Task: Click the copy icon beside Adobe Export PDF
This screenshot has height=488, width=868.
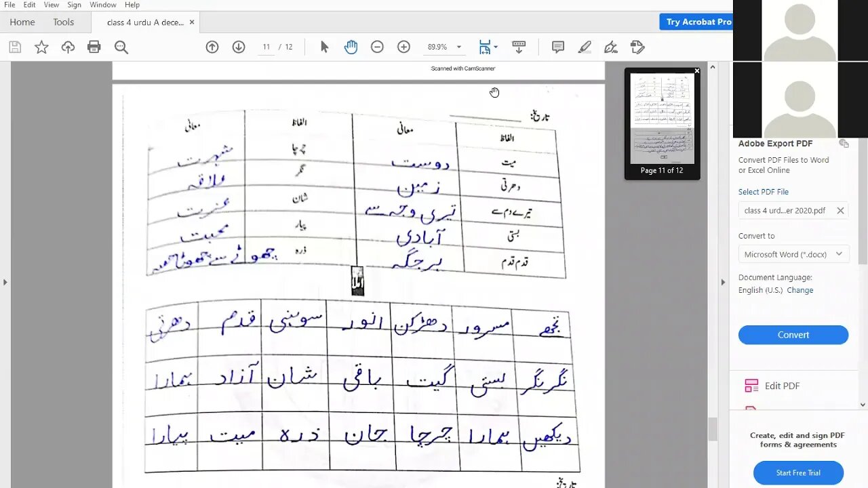Action: (844, 143)
